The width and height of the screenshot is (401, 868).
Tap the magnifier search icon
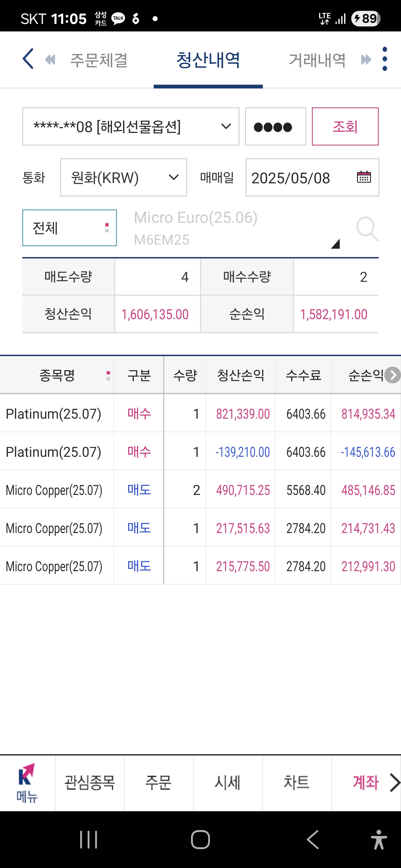tap(367, 229)
